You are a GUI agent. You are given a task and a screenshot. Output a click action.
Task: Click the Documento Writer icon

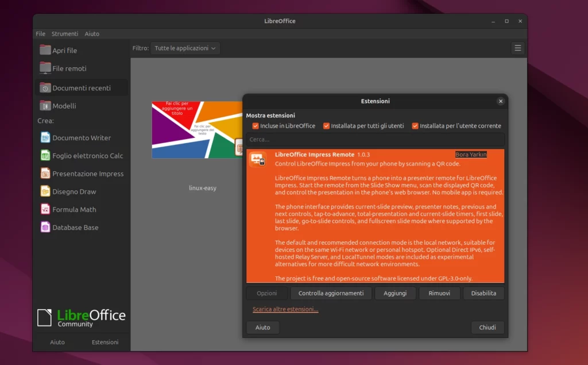(x=45, y=137)
